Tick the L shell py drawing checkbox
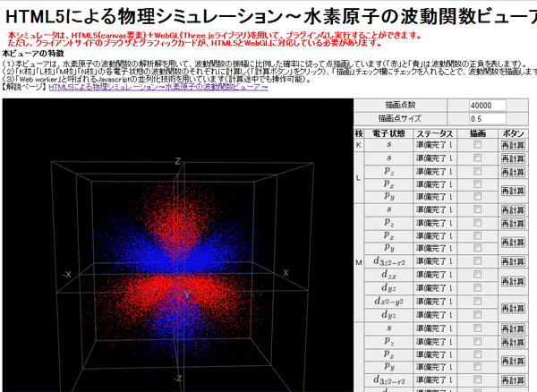The width and height of the screenshot is (537, 392). (477, 197)
